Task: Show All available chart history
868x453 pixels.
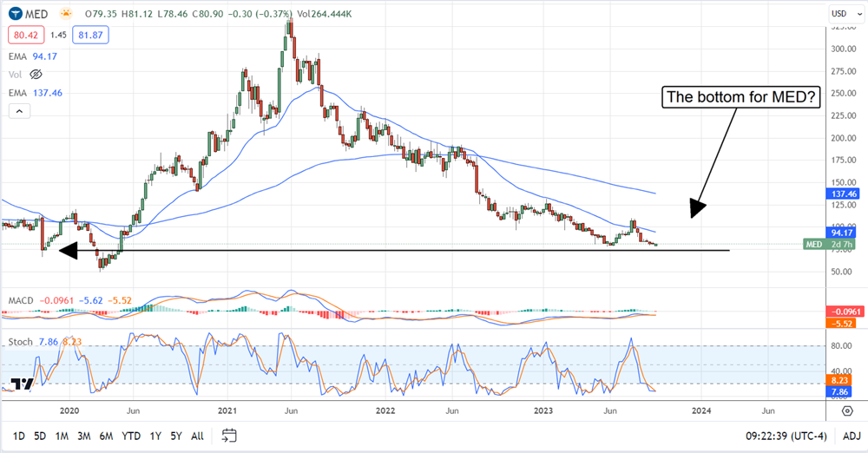Action: click(197, 435)
